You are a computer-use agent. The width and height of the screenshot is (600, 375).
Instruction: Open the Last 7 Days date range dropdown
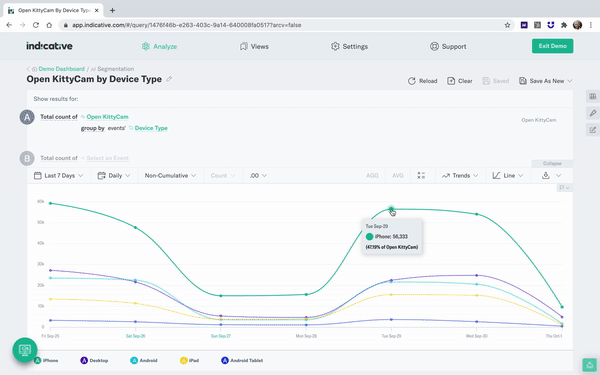(x=59, y=176)
